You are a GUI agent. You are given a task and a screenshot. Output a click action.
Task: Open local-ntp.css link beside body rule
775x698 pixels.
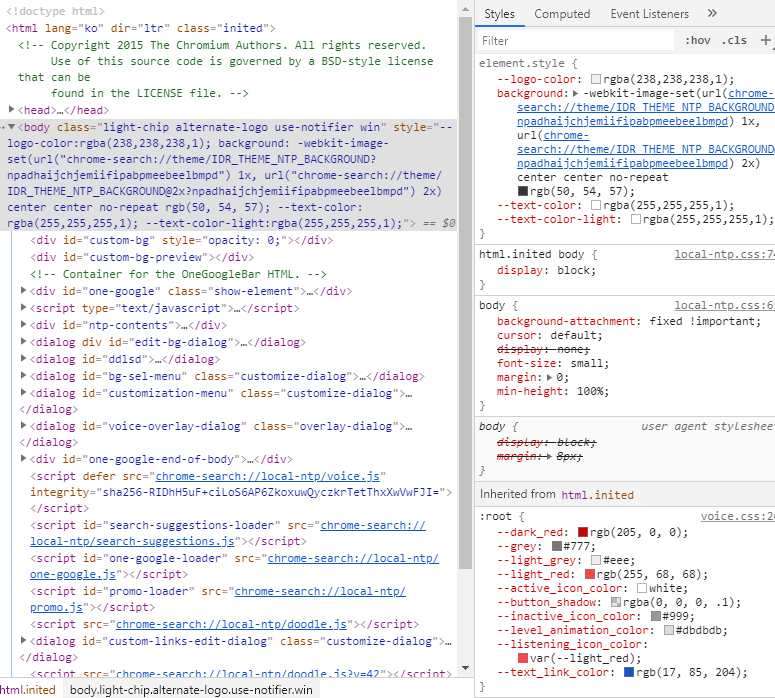click(x=725, y=305)
